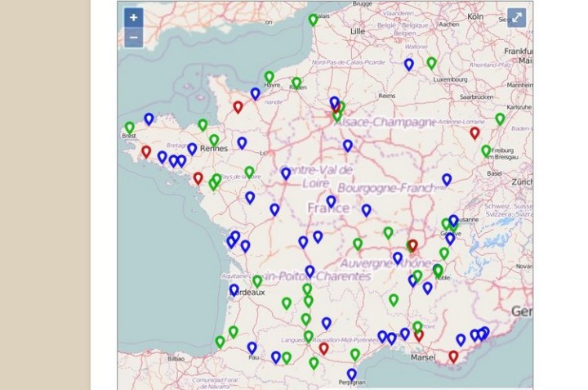This screenshot has width=588, height=390.
Task: Click the red marker east of Marseille
Action: (453, 356)
